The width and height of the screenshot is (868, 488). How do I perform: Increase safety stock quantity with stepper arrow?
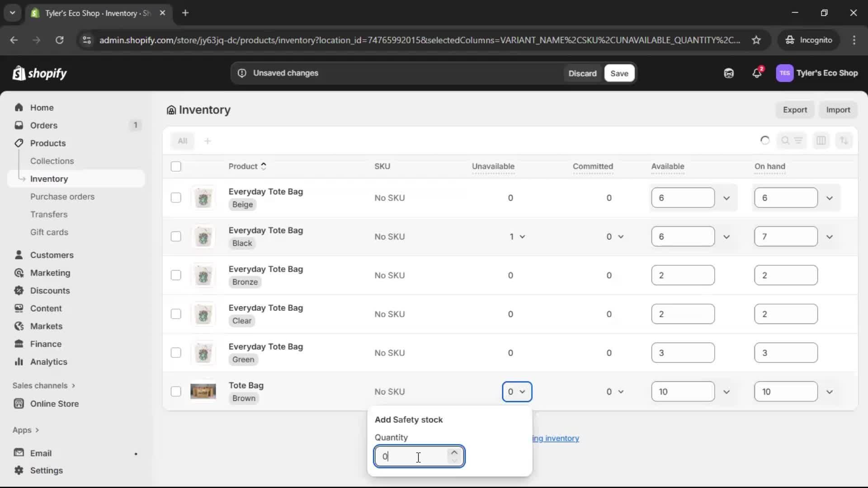tap(454, 451)
